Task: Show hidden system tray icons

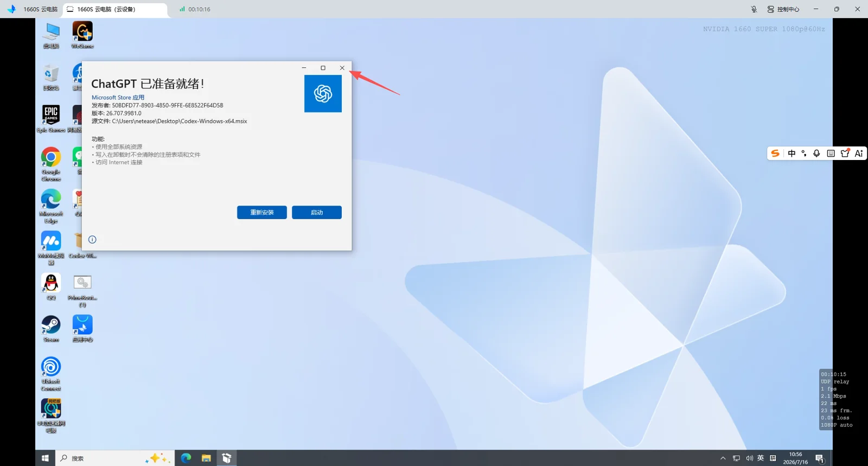Action: (x=723, y=458)
